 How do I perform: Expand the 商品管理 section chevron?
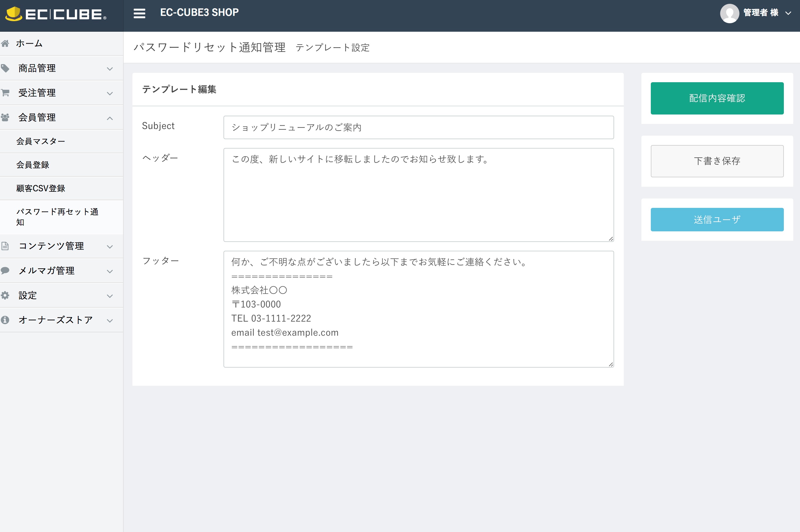[109, 68]
